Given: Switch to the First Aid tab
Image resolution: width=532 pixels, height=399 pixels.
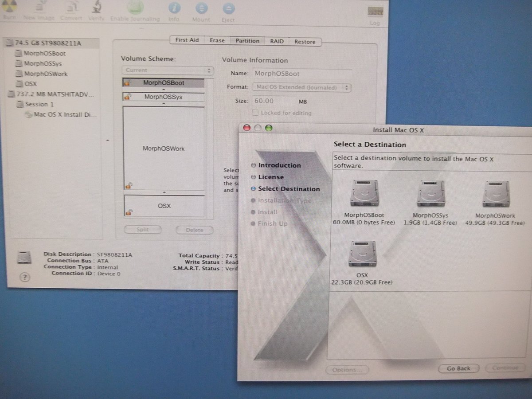Looking at the screenshot, I should pos(187,40).
